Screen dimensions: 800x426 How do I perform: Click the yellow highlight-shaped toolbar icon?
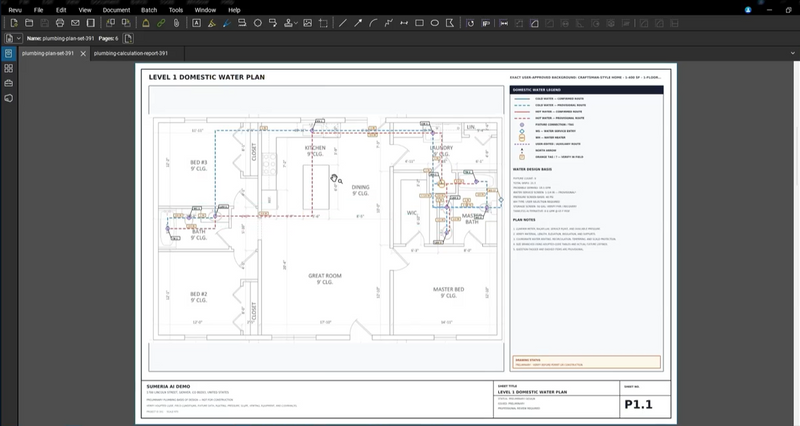tap(145, 23)
